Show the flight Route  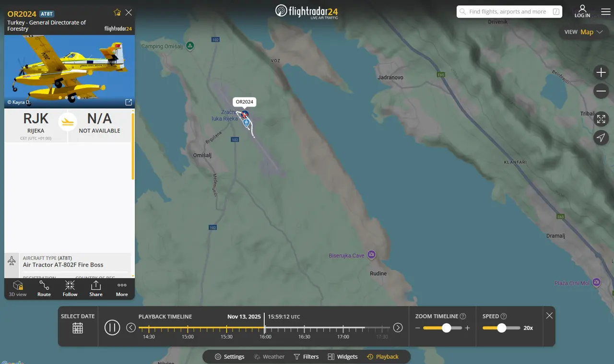coord(44,289)
